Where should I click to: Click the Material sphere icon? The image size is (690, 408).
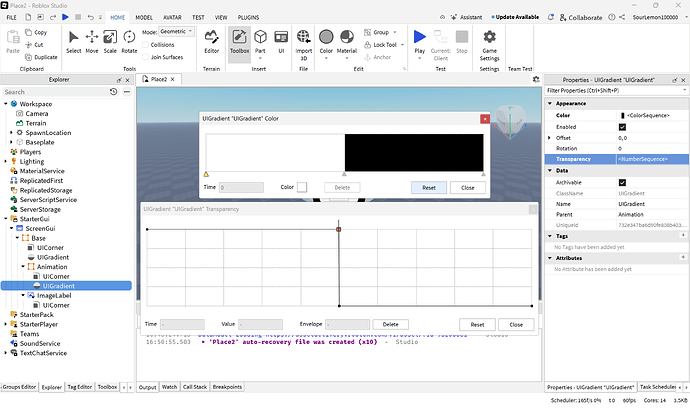tap(347, 37)
